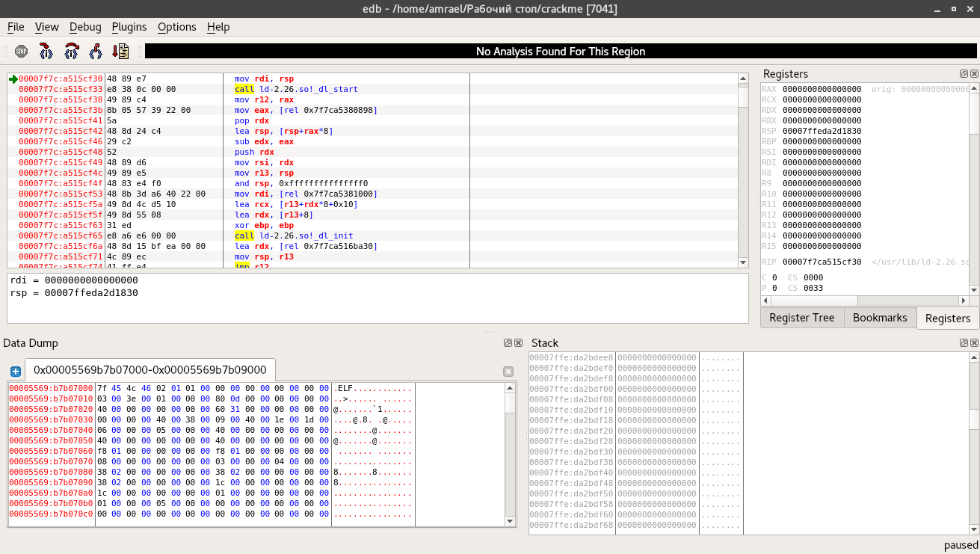Open the Debug menu
The width and height of the screenshot is (980, 554).
click(x=85, y=27)
